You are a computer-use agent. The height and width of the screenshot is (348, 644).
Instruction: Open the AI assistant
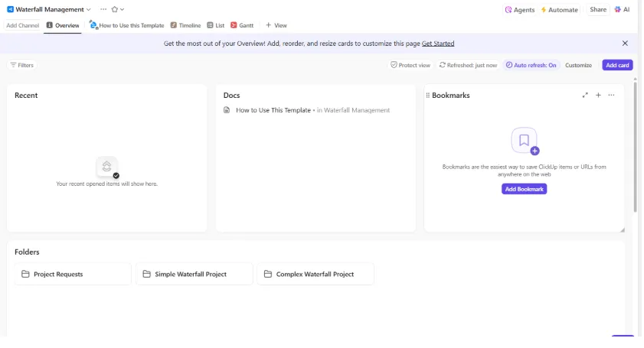tap(623, 9)
